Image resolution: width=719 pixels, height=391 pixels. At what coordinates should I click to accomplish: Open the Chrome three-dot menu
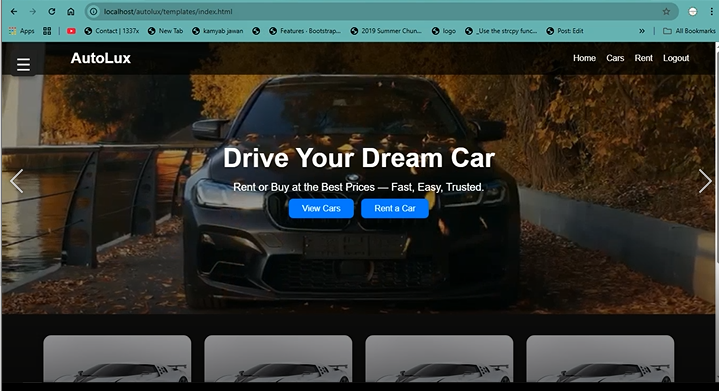click(712, 11)
